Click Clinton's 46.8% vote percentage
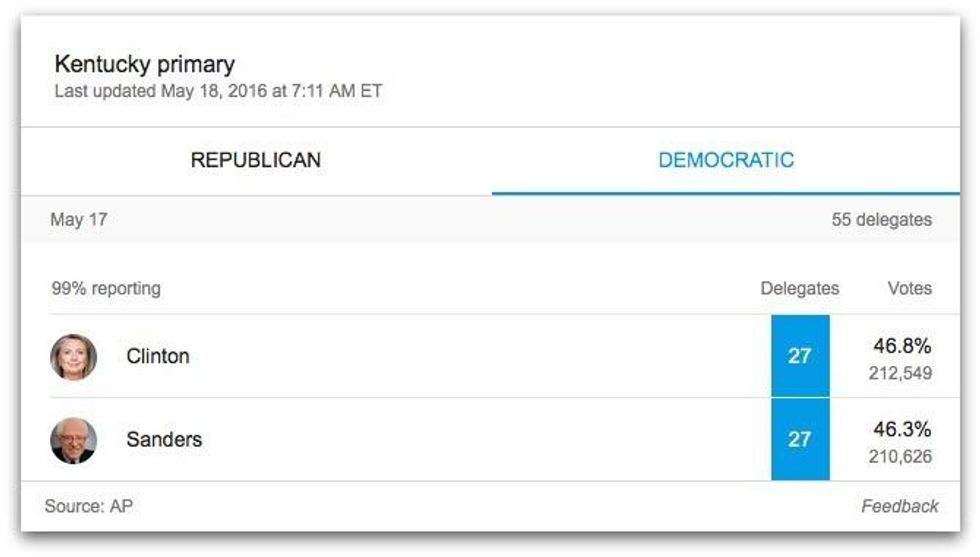The height and width of the screenshot is (557, 980). coord(902,346)
